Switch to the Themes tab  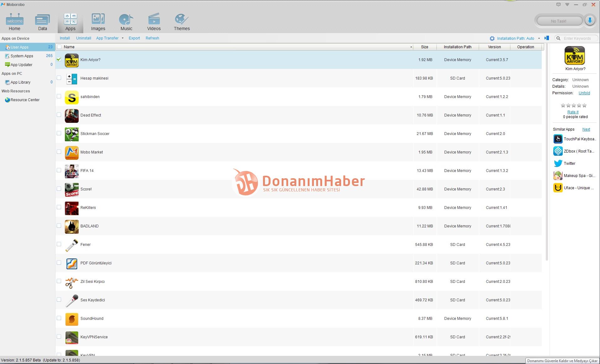pyautogui.click(x=182, y=22)
